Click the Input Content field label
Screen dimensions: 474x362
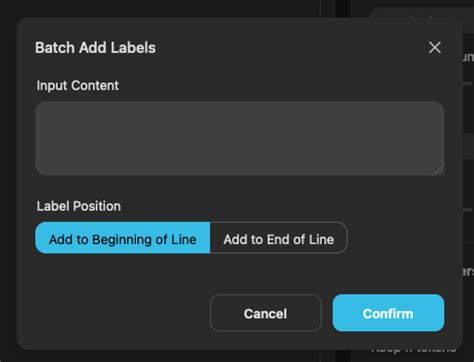coord(78,86)
